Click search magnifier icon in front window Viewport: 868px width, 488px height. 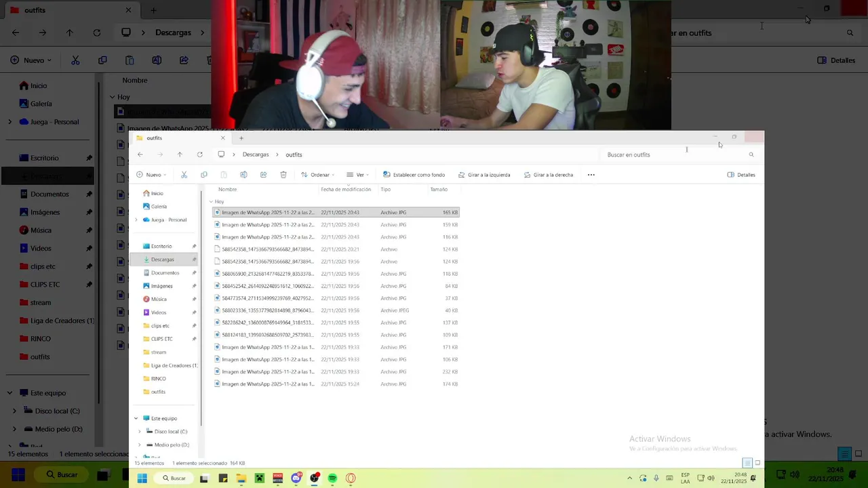coord(751,155)
